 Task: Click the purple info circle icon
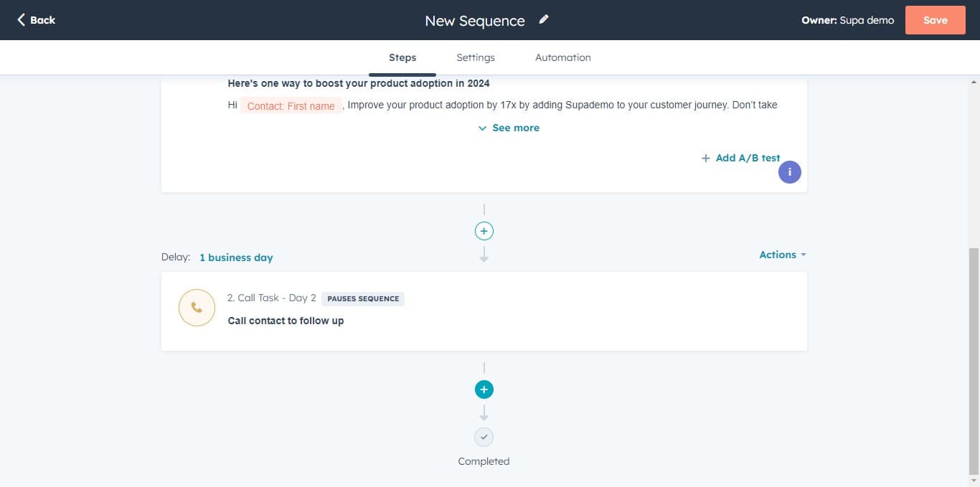789,172
